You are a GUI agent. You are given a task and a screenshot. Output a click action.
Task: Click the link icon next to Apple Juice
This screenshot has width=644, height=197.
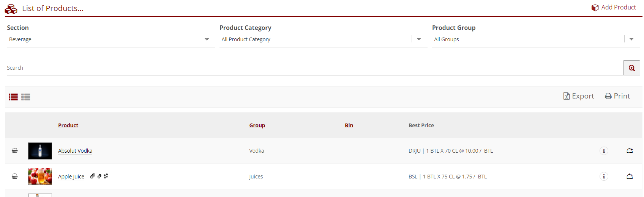pos(93,176)
